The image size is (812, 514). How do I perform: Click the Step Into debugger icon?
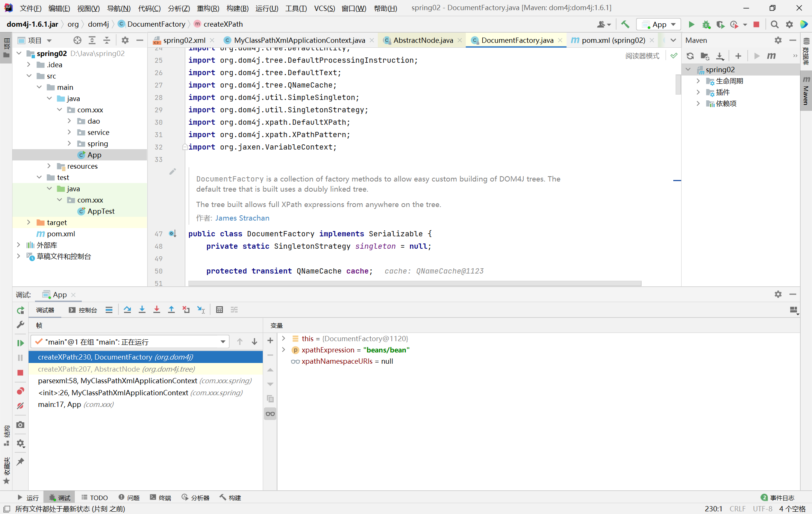[142, 310]
